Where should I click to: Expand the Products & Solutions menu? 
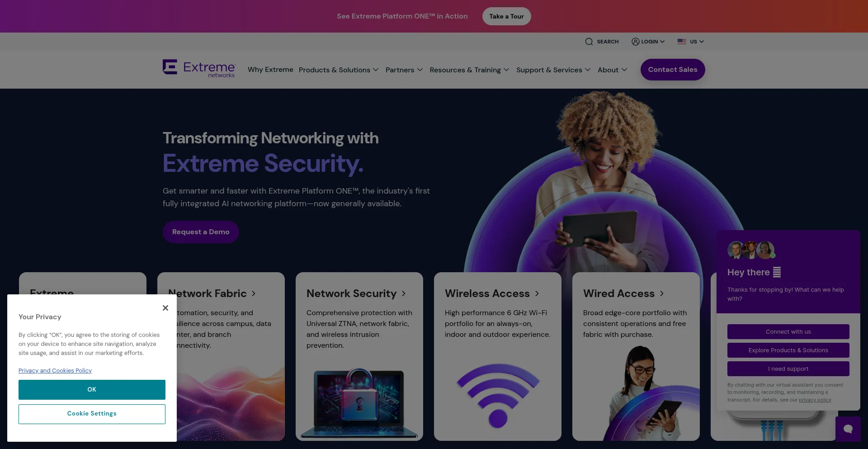[339, 70]
